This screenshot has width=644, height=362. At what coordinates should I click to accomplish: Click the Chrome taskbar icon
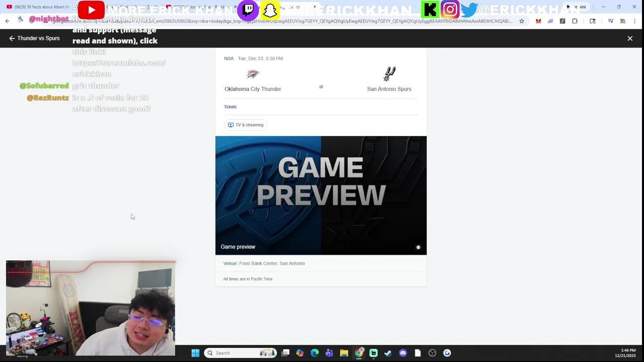(359, 353)
